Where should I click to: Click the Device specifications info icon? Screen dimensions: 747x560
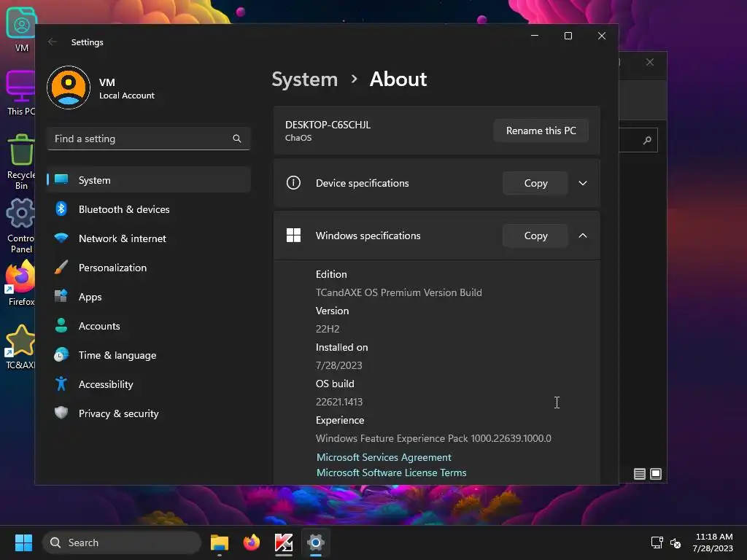[x=293, y=183]
